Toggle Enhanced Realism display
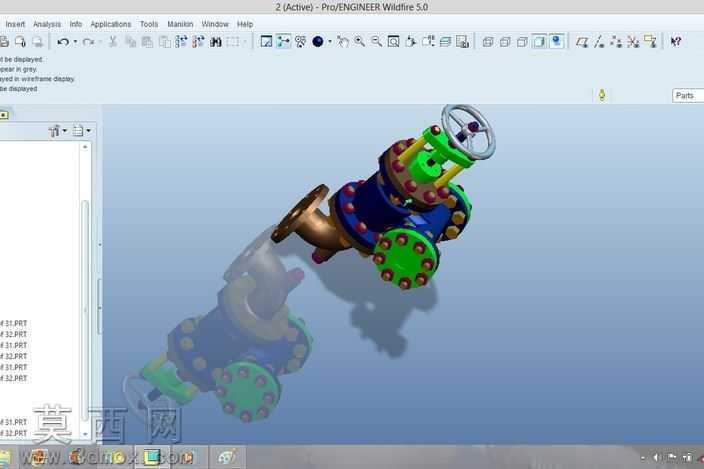 (x=557, y=42)
